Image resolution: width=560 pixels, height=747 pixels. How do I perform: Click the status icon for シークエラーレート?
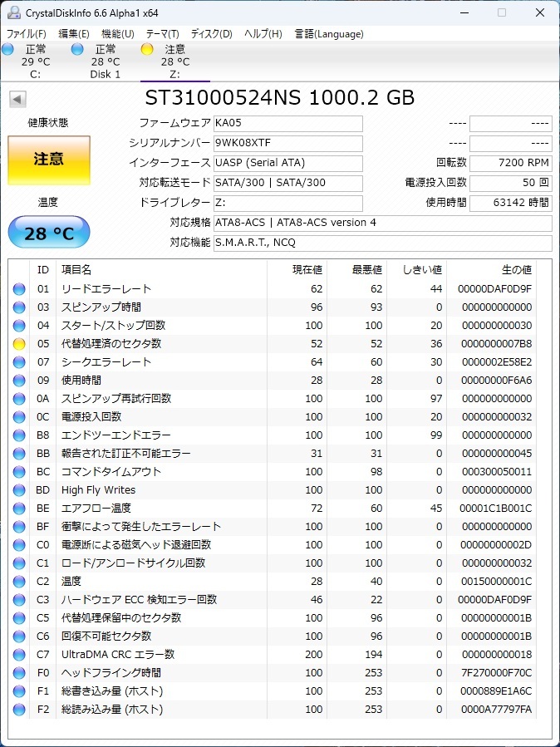19,362
